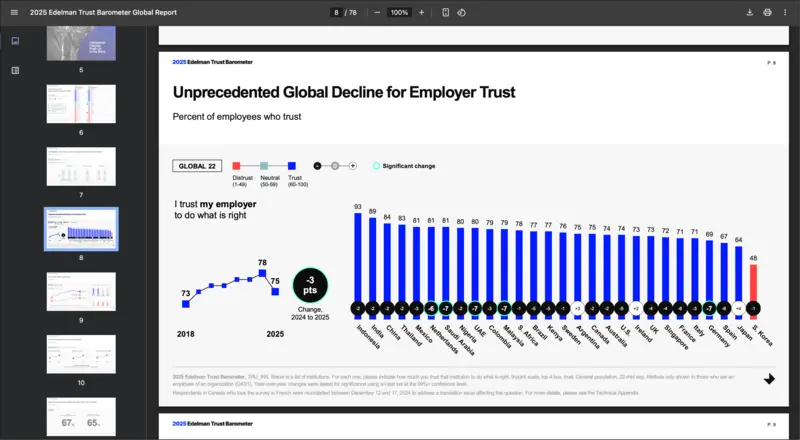Screen dimensions: 800x440
Task: Select the highlighted page 8 thumbnail
Action: pyautogui.click(x=81, y=229)
